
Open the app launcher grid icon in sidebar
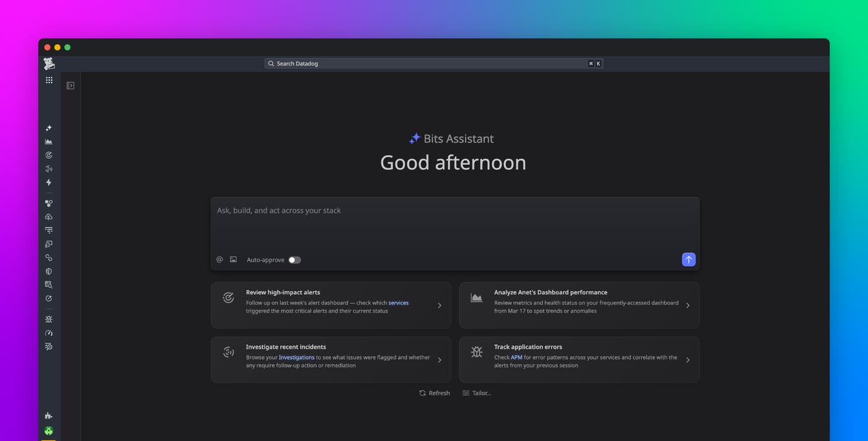pos(49,79)
